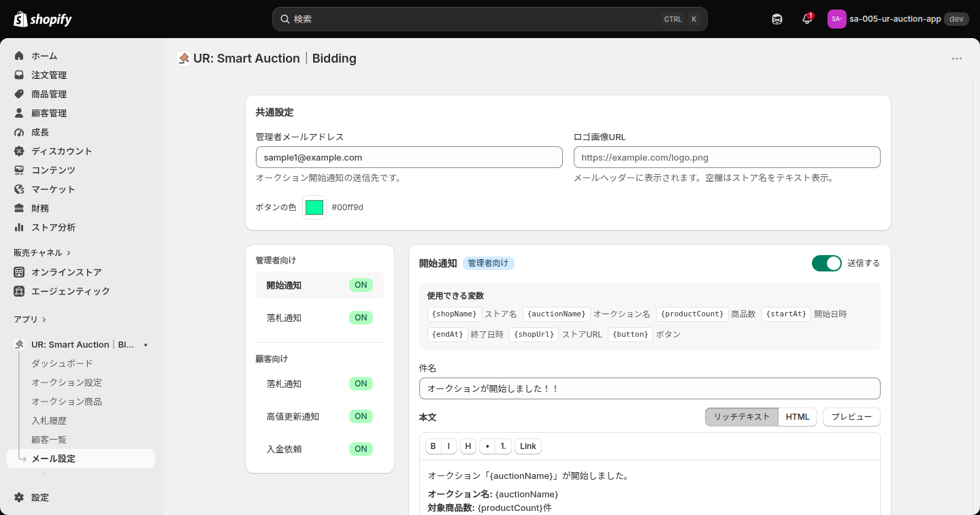Open 注文管理 in the sidebar

coord(81,75)
